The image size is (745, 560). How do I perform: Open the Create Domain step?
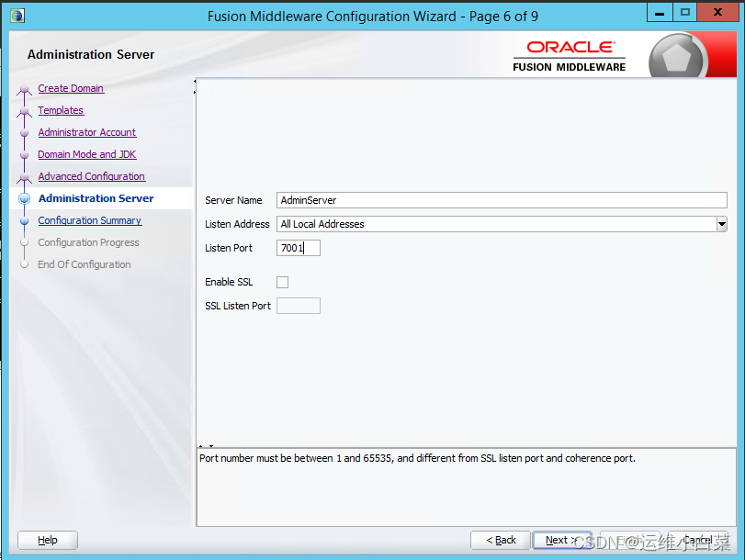(71, 88)
